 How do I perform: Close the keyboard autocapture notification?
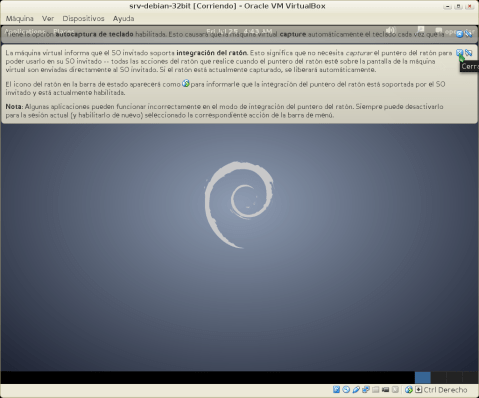(460, 34)
